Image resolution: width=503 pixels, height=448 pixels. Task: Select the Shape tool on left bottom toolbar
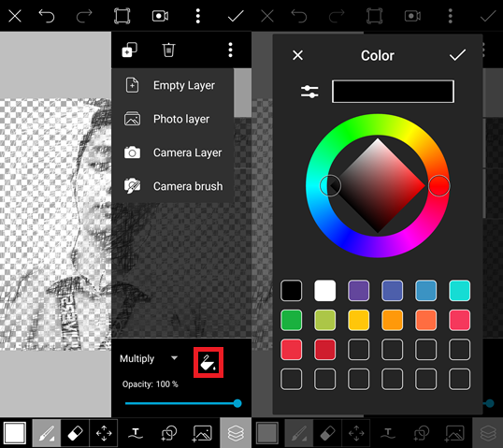168,433
